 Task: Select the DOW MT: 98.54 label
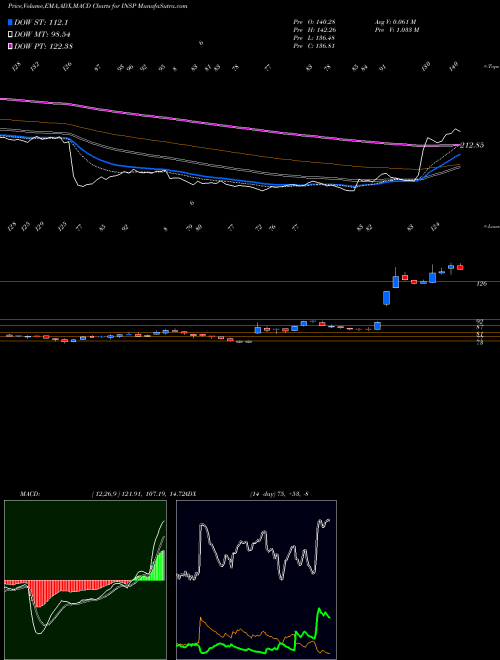[x=43, y=34]
